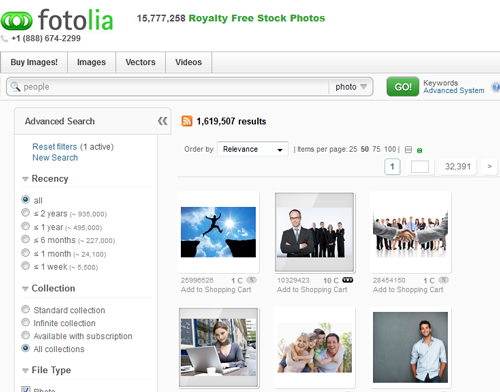Open the Videos tab
This screenshot has width=500, height=392.
[x=189, y=62]
